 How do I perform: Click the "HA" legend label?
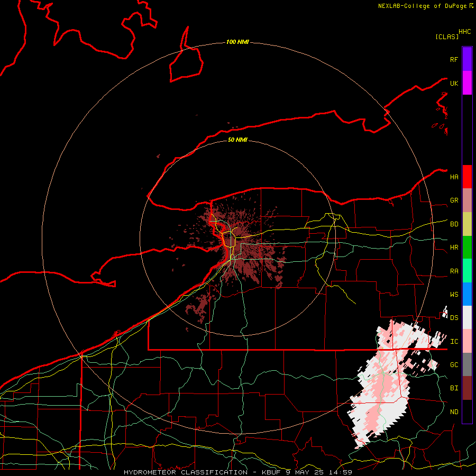[x=454, y=177]
